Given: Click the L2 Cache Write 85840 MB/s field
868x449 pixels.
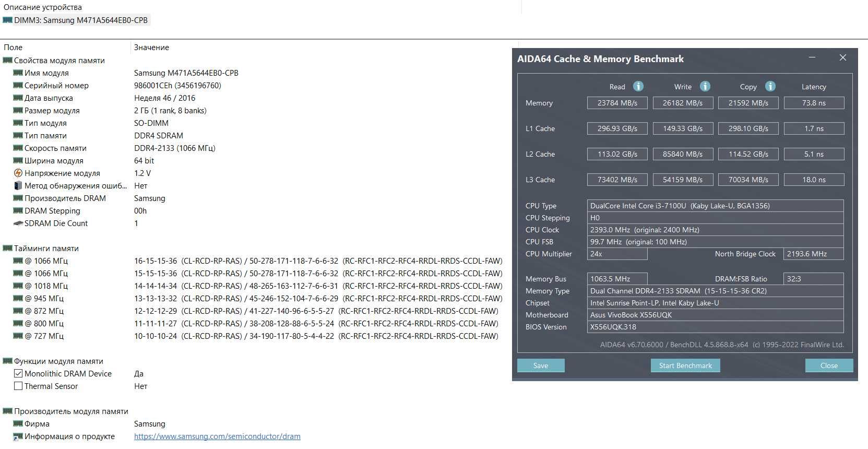Looking at the screenshot, I should tap(683, 154).
